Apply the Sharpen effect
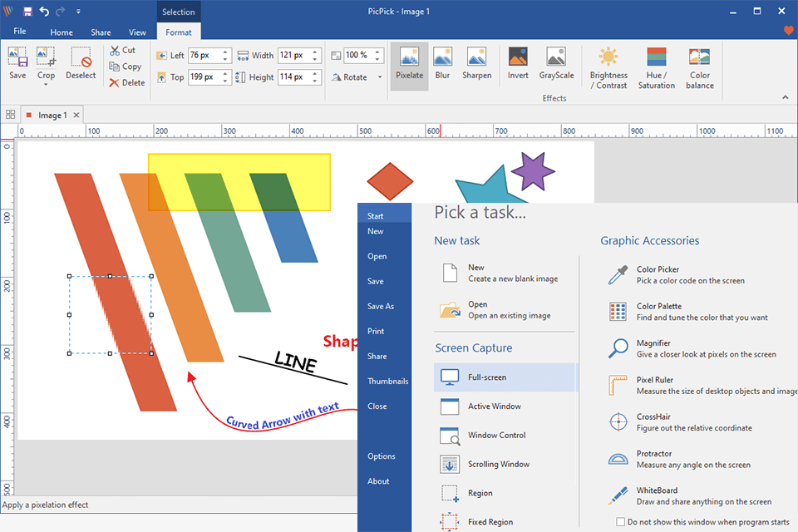This screenshot has width=798, height=532. 476,66
